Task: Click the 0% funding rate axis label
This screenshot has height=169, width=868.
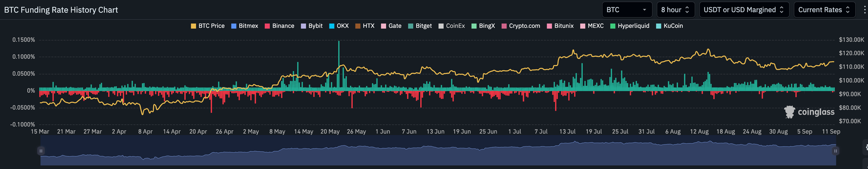Action: tap(31, 91)
